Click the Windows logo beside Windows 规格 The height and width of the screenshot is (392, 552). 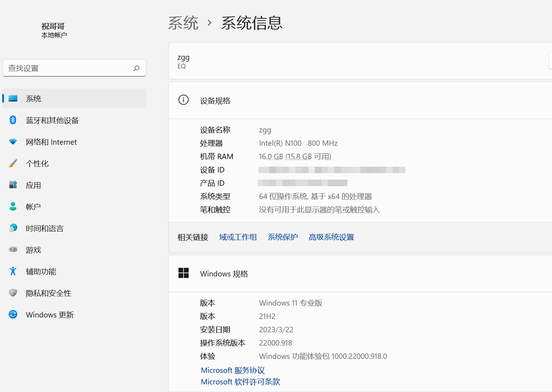click(184, 273)
